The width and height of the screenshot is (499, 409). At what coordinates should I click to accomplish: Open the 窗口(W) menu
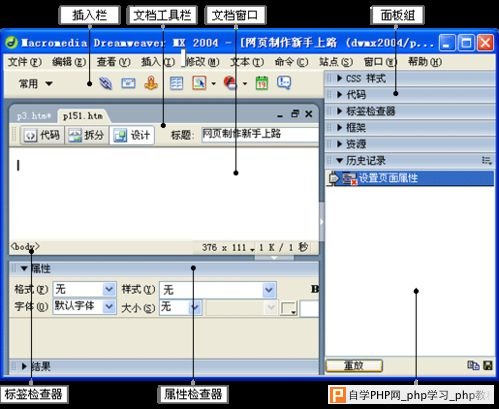click(x=380, y=62)
